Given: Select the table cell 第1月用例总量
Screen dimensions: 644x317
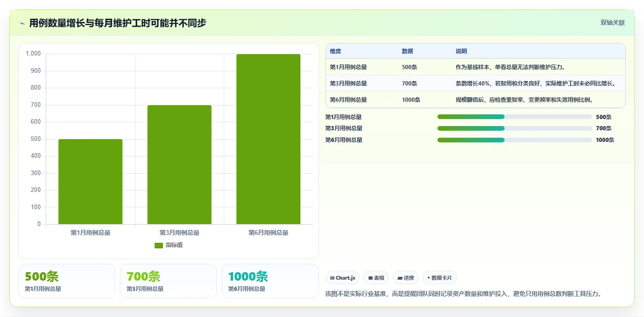Looking at the screenshot, I should point(348,67).
